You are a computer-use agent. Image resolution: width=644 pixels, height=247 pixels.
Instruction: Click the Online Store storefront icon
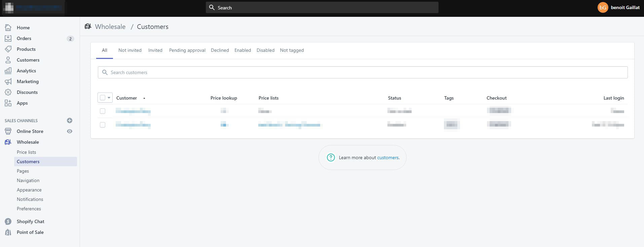(8, 131)
